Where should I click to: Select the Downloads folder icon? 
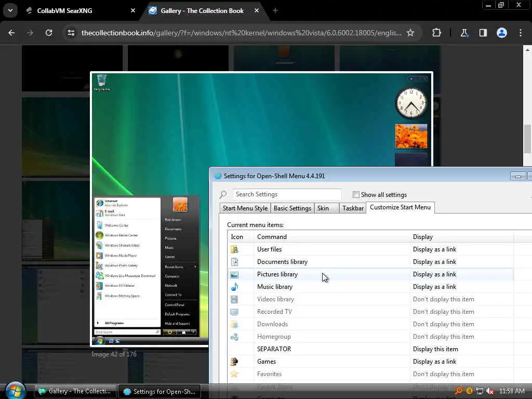coord(234,324)
